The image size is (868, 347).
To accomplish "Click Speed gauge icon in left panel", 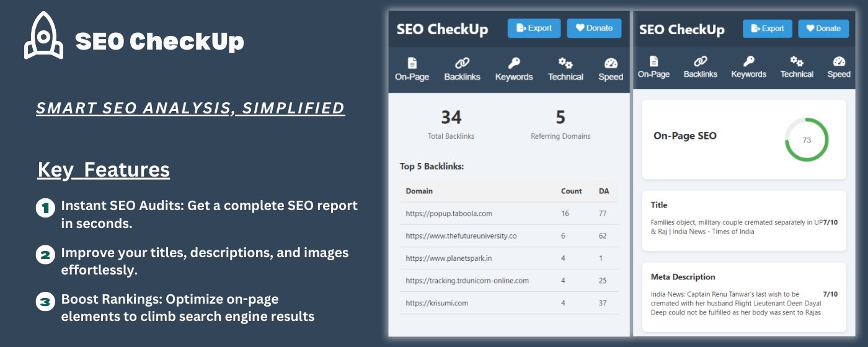I will (611, 63).
